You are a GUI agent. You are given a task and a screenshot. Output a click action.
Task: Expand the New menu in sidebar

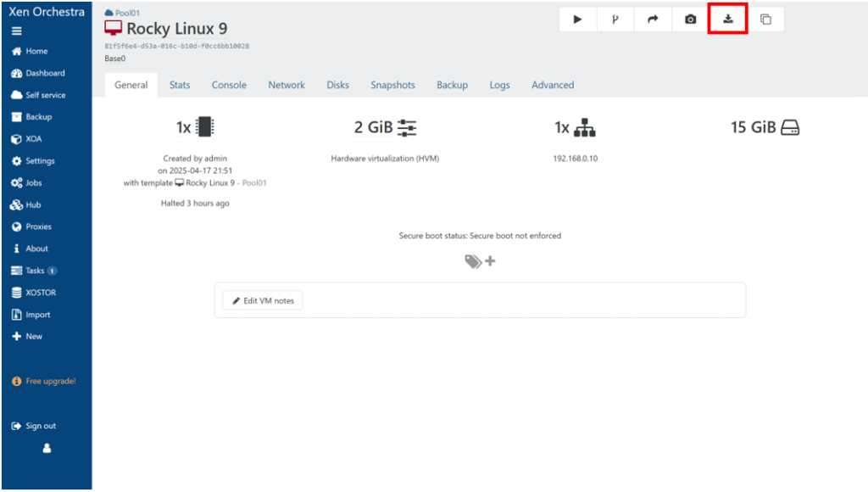[33, 336]
